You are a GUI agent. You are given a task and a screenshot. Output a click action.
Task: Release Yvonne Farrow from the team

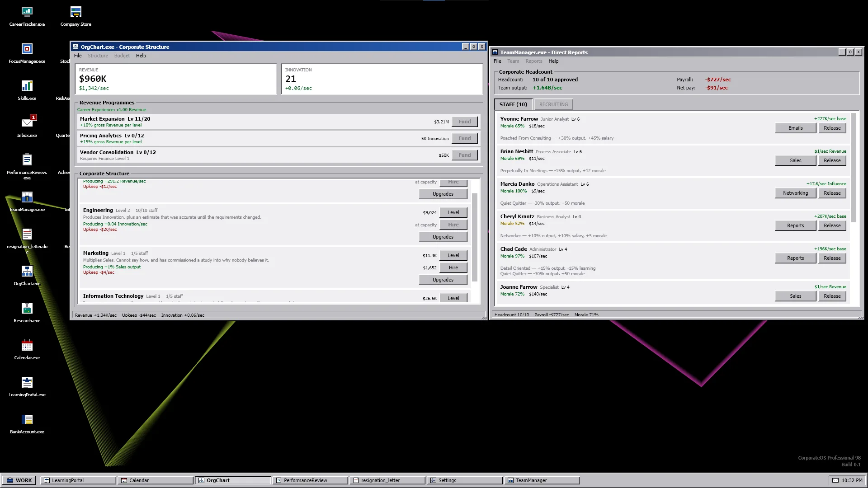tap(832, 128)
